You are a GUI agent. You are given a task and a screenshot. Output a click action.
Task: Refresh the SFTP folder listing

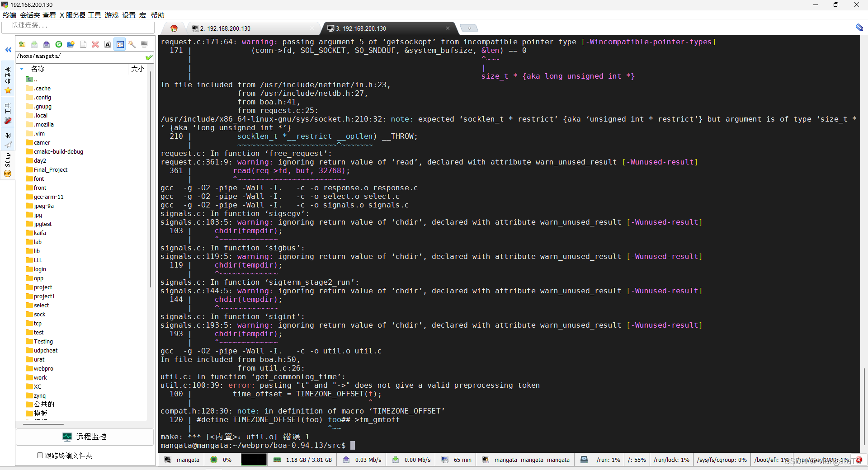(59, 44)
